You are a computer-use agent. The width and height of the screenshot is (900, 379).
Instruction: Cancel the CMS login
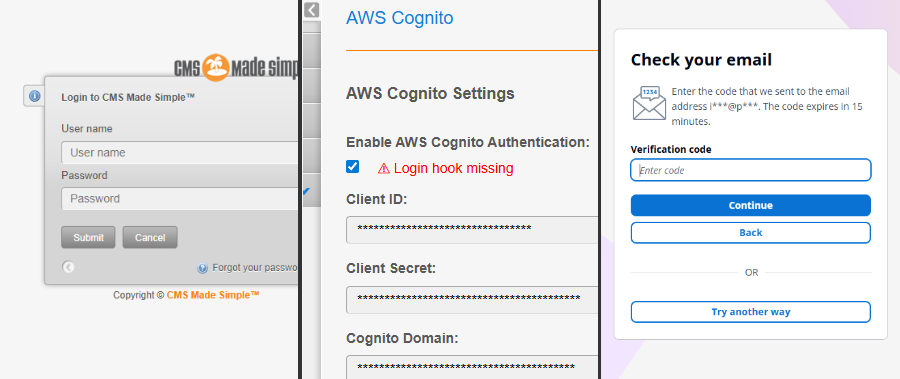(x=150, y=237)
